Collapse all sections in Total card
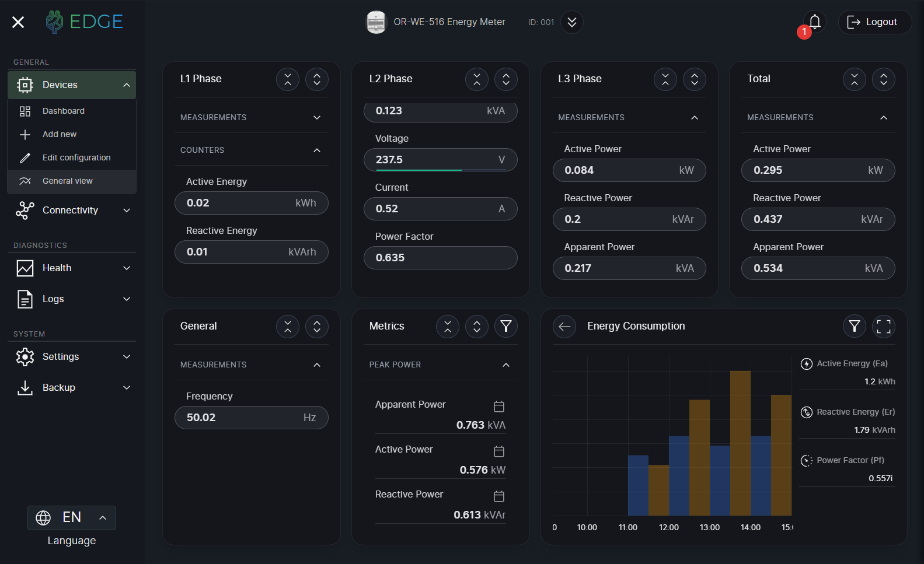924x564 pixels. click(855, 79)
